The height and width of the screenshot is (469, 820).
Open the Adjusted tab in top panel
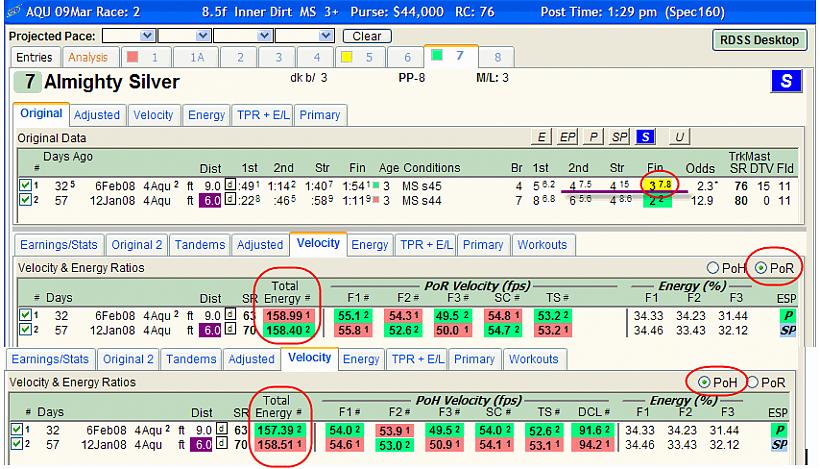pyautogui.click(x=97, y=115)
